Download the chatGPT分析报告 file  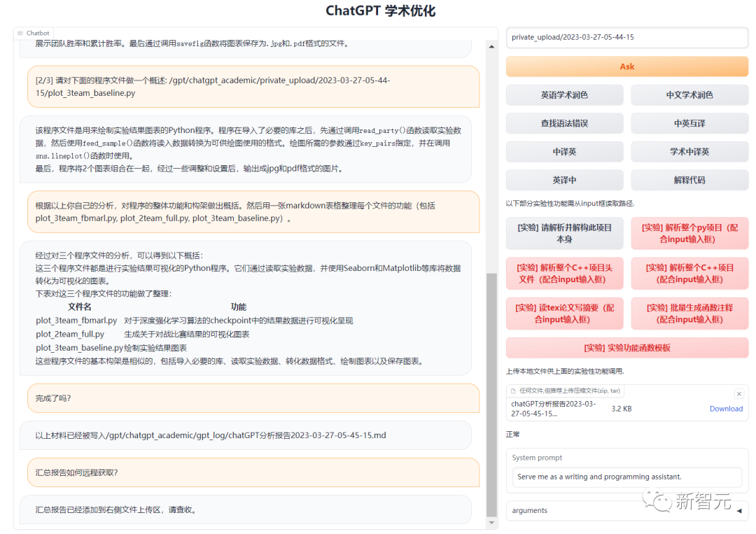click(x=727, y=408)
